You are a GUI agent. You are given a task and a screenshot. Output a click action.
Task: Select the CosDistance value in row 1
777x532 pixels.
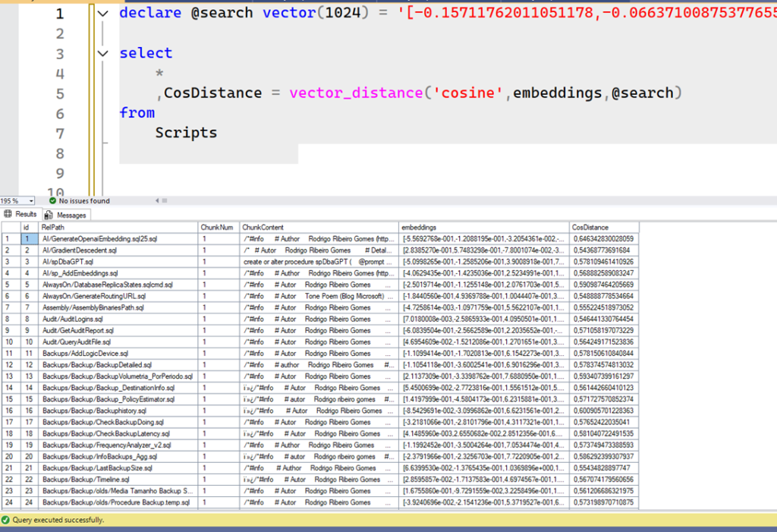(x=603, y=239)
